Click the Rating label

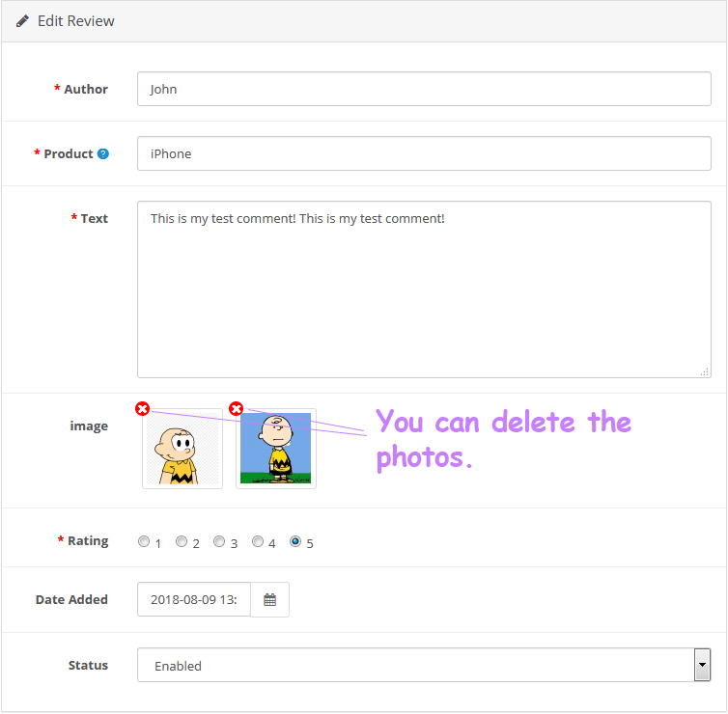coord(88,541)
